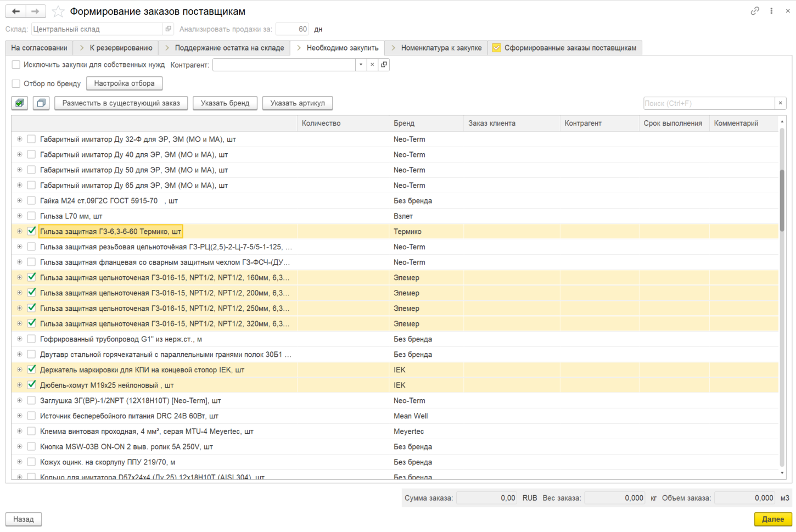The width and height of the screenshot is (796, 532).
Task: Uncheck all rows with empty boxes icon
Action: [x=41, y=103]
